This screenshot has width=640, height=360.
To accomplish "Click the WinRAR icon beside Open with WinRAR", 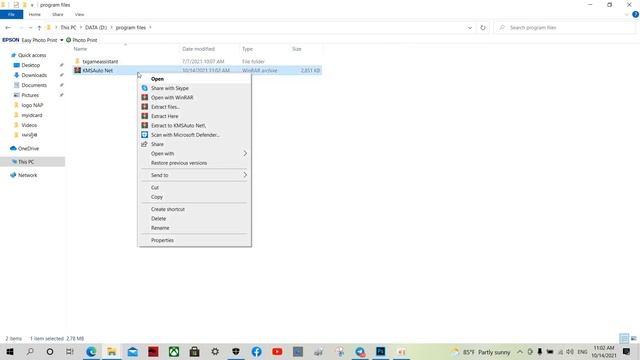I will coord(144,98).
